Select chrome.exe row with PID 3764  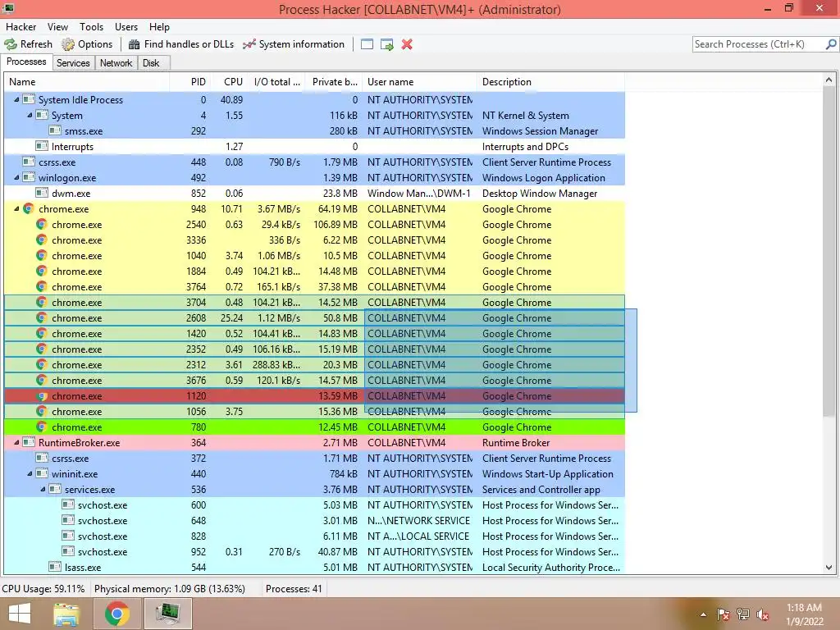pos(314,286)
